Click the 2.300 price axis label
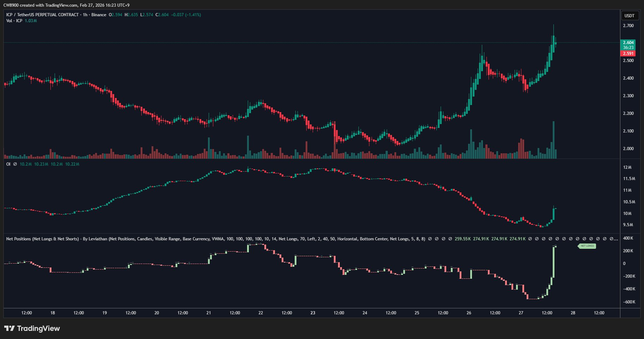This screenshot has width=644, height=339. point(628,96)
